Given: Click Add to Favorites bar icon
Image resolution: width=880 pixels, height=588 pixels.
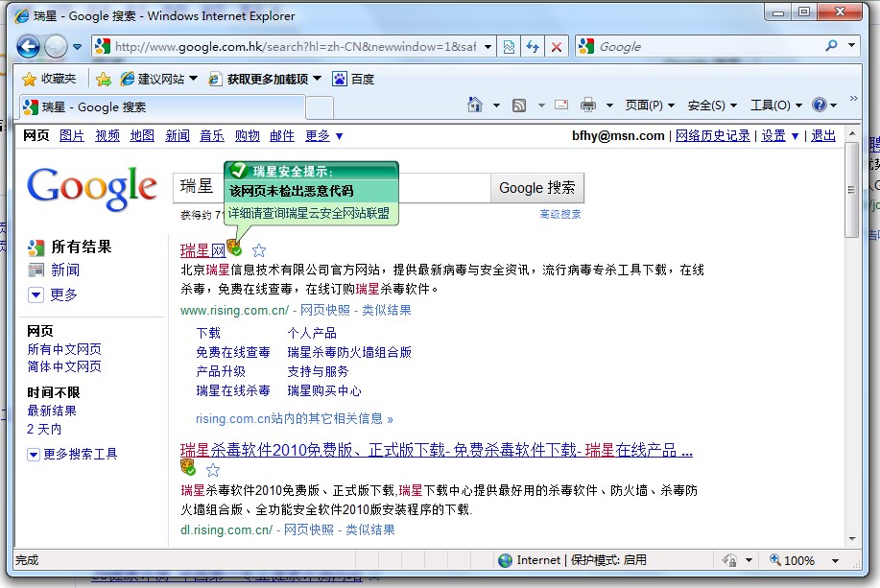Looking at the screenshot, I should pos(104,79).
